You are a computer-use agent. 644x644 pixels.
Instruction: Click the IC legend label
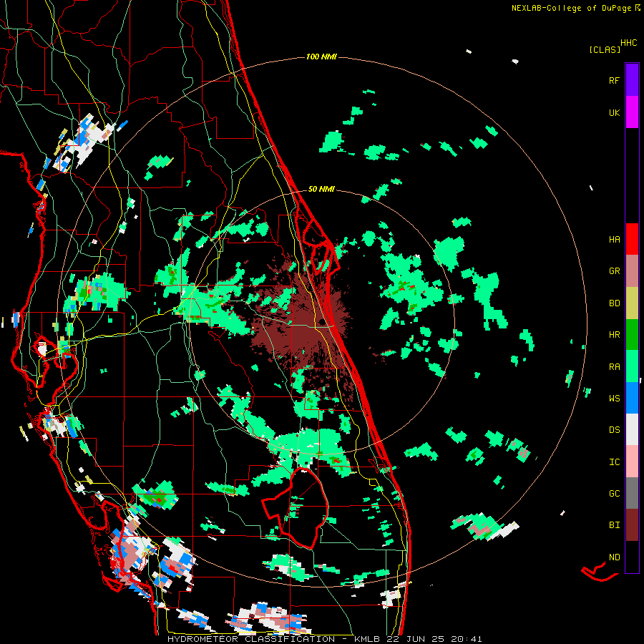tap(614, 462)
